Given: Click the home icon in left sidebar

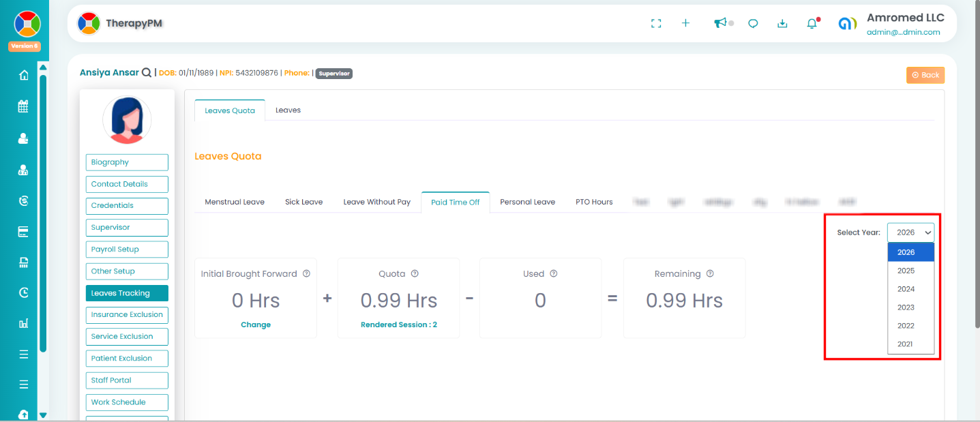Looking at the screenshot, I should tap(24, 75).
